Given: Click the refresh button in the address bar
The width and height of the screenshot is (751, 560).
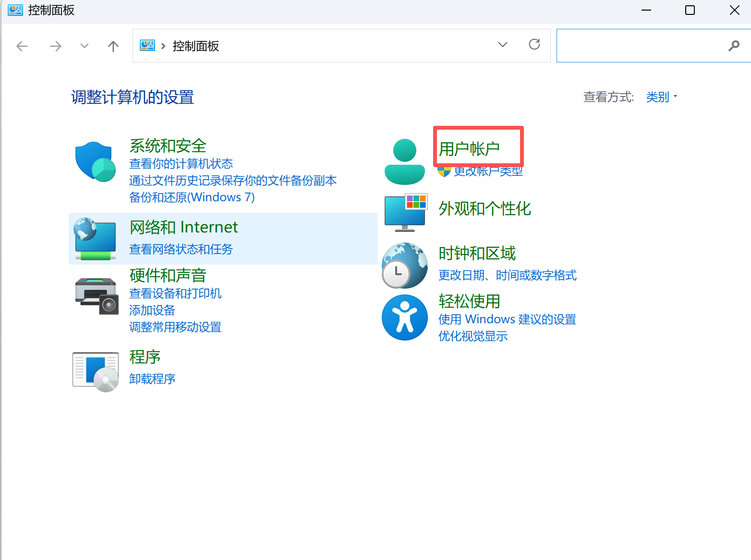Looking at the screenshot, I should point(534,44).
